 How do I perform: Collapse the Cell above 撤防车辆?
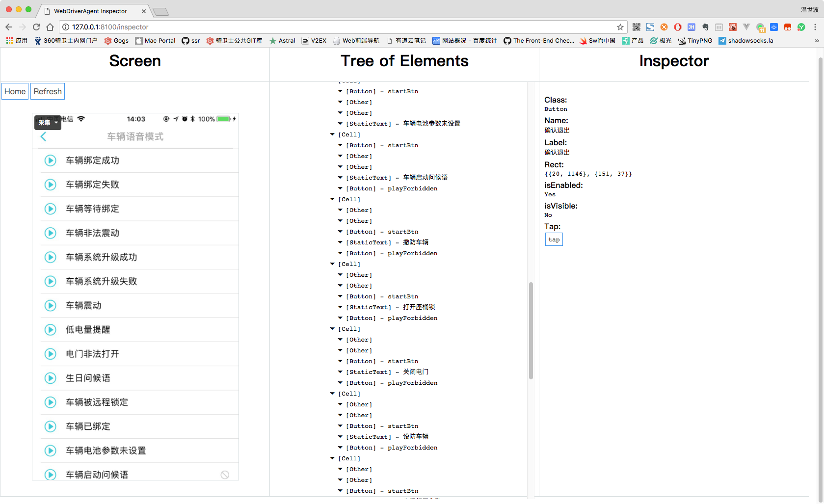click(332, 199)
